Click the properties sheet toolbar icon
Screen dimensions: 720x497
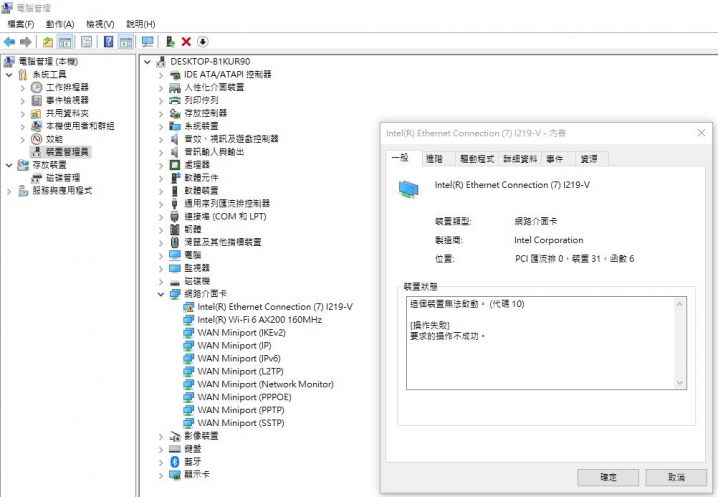coord(86,42)
